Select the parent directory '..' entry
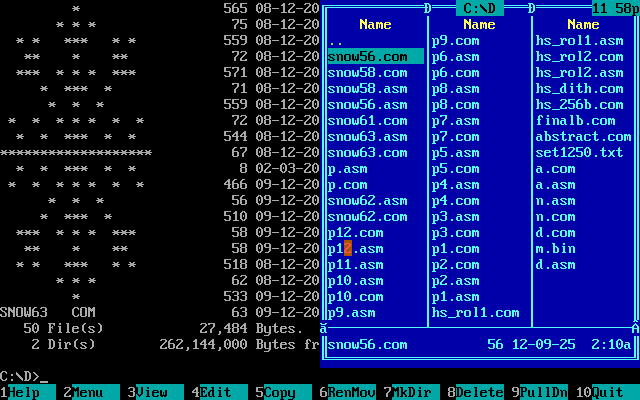The image size is (640, 400). pyautogui.click(x=336, y=41)
